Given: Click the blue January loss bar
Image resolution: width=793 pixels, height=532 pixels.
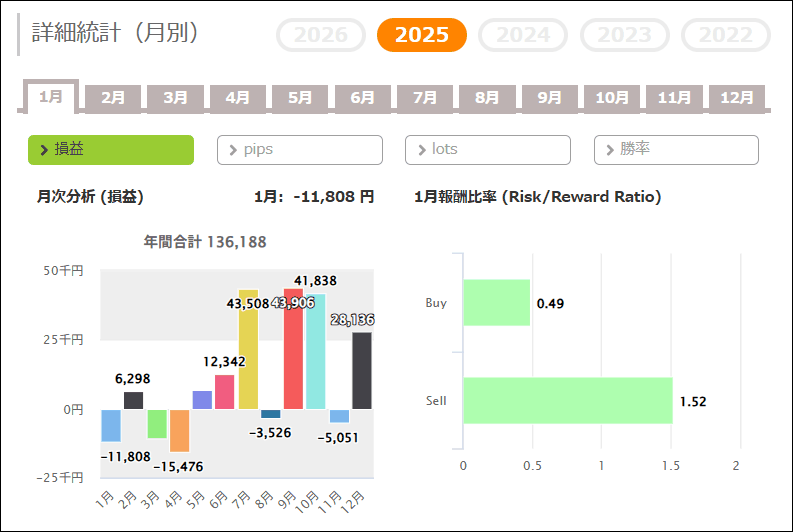Looking at the screenshot, I should click(x=111, y=425).
